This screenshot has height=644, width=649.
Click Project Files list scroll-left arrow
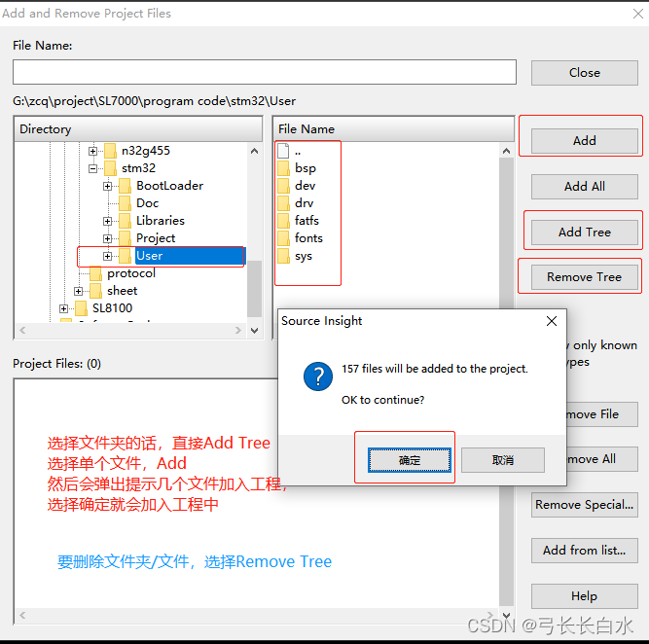22,616
